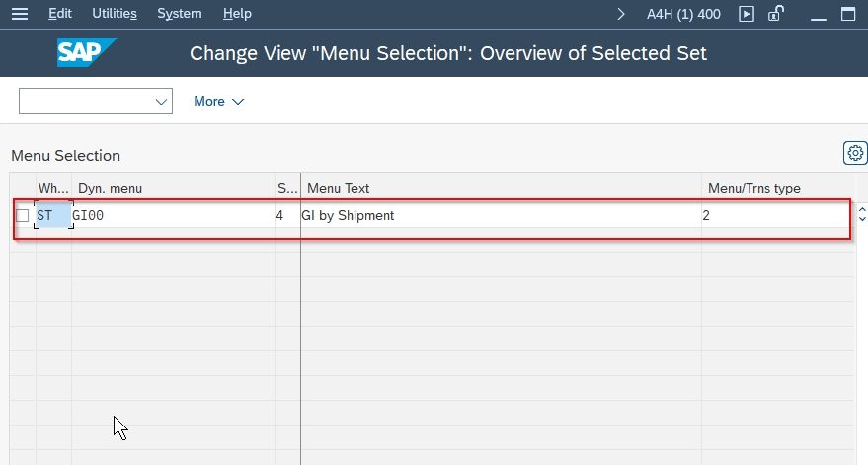868x465 pixels.
Task: Open the Edit menu
Action: pyautogui.click(x=60, y=13)
